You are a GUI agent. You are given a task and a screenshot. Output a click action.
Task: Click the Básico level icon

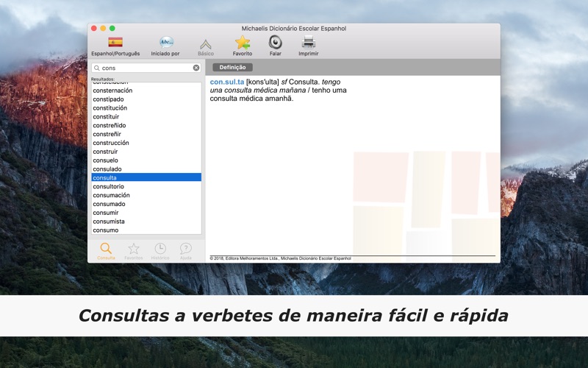pyautogui.click(x=206, y=44)
